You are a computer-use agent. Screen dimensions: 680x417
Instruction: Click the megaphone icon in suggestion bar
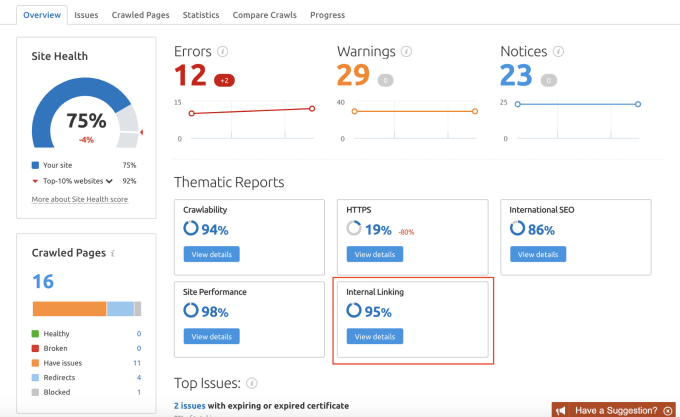pyautogui.click(x=564, y=410)
